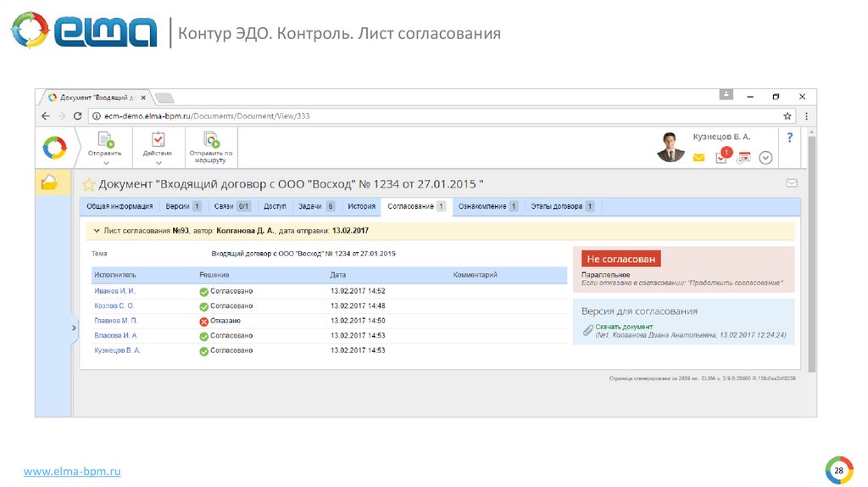Click Решение column header
Screen dimensions: 868x487
tap(214, 275)
